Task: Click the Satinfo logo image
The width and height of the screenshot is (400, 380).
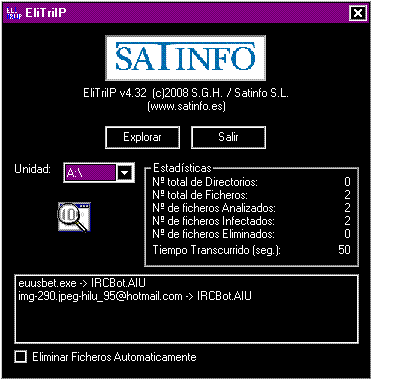Action: pos(185,58)
